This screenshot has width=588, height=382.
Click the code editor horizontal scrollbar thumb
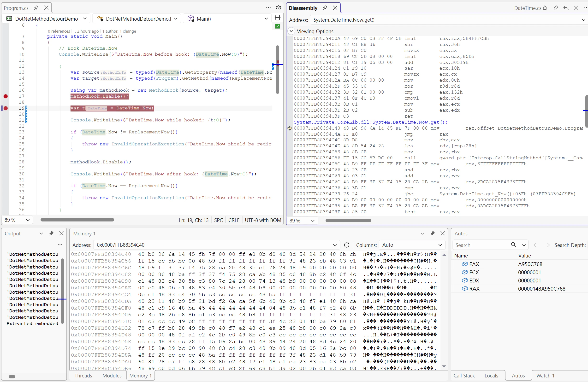[77, 220]
